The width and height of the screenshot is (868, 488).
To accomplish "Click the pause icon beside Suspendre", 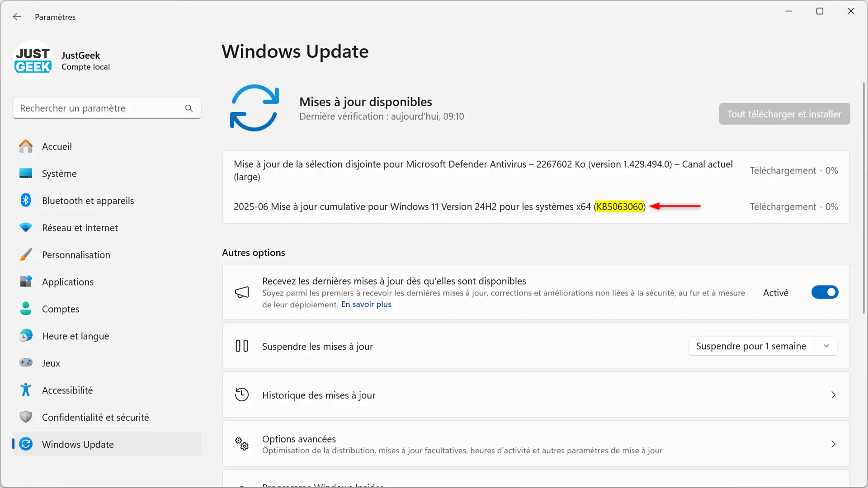I will (x=242, y=346).
